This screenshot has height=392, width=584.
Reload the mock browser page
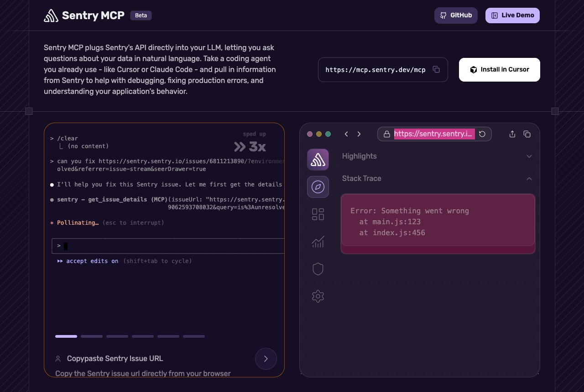[x=482, y=134]
